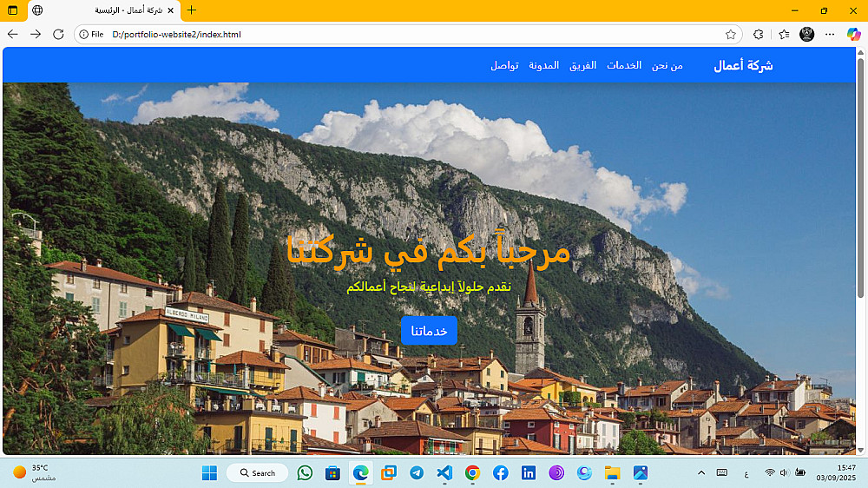Open a new browser tab
Viewport: 868px width, 488px height.
coord(192,10)
